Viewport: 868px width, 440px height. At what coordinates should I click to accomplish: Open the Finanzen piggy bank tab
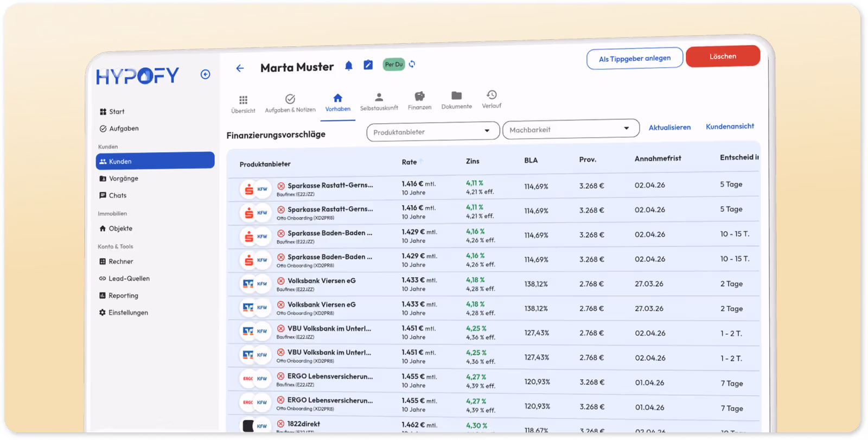coord(420,100)
